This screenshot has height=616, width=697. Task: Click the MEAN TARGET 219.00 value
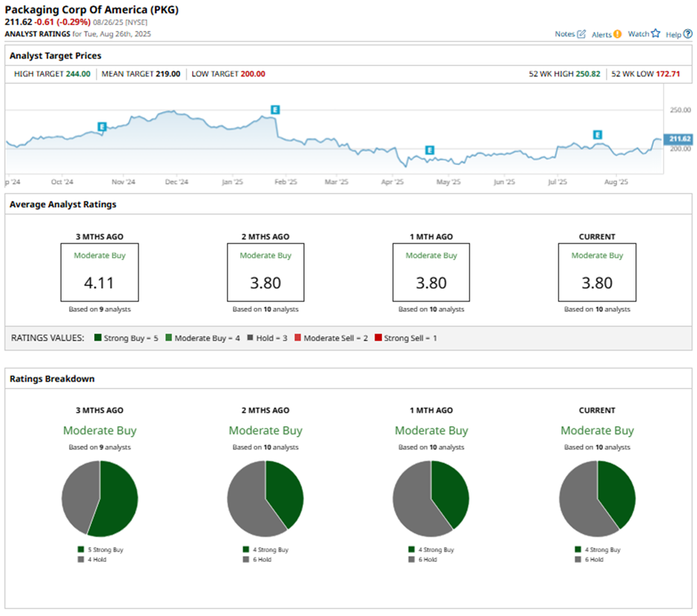pyautogui.click(x=168, y=74)
